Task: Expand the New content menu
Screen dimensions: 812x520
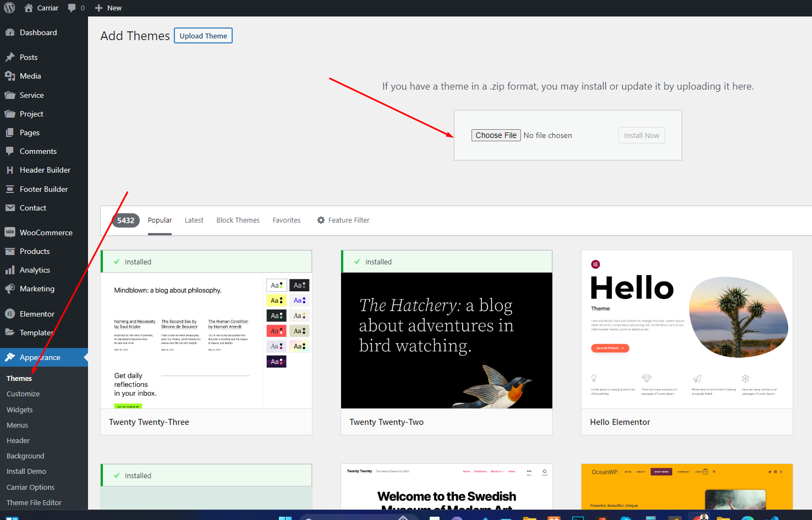Action: (108, 8)
